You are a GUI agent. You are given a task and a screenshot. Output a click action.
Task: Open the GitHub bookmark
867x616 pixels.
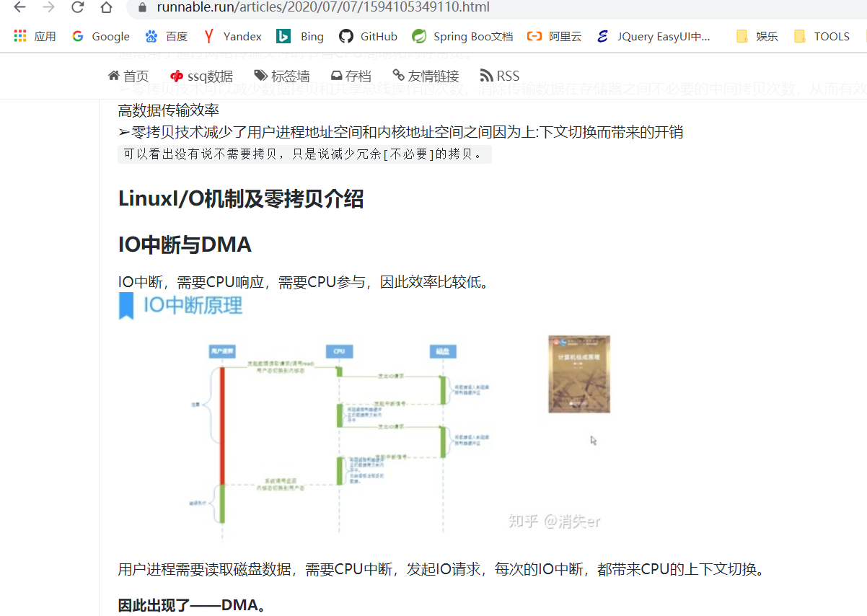(369, 36)
